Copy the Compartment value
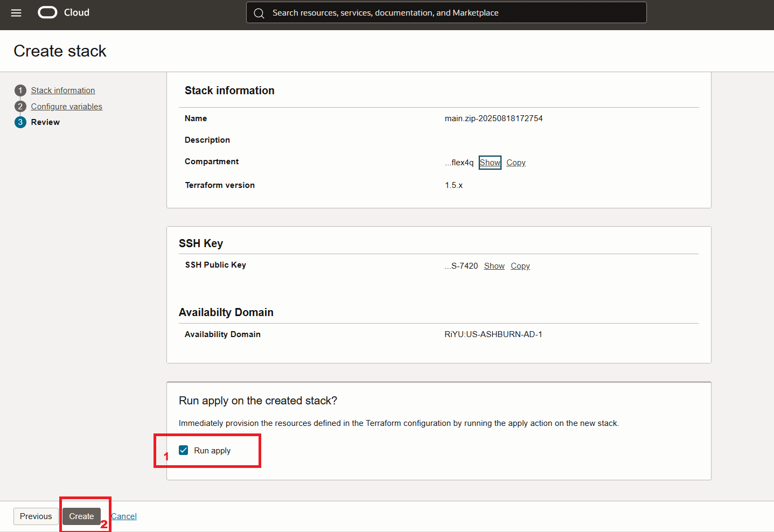The height and width of the screenshot is (532, 774). click(x=516, y=163)
